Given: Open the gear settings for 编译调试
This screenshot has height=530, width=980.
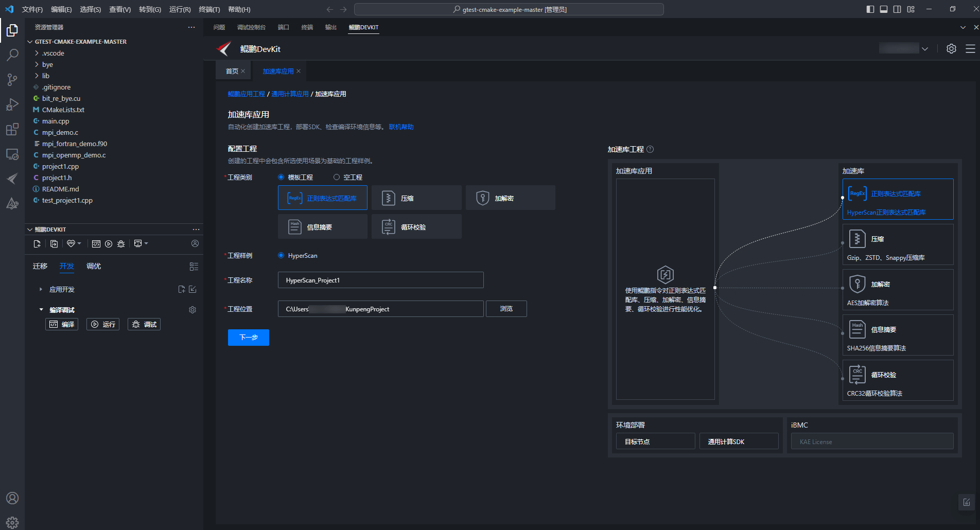Looking at the screenshot, I should (x=192, y=310).
